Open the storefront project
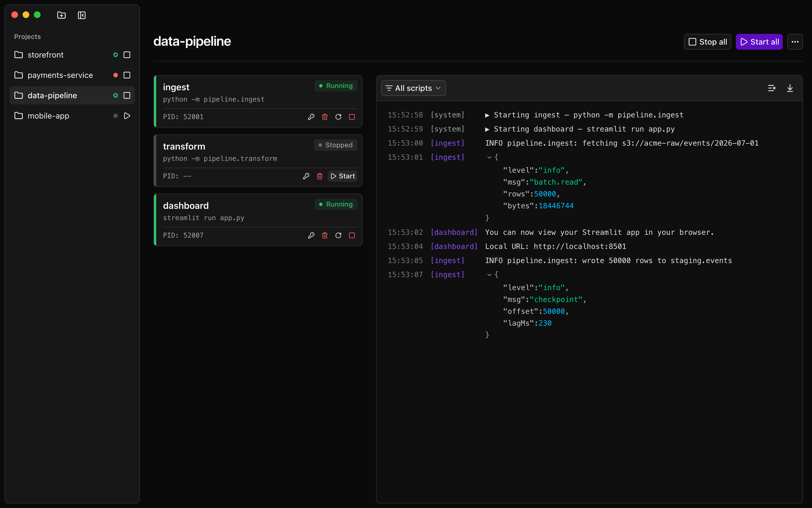Screen dimensions: 812x508 coord(72,55)
